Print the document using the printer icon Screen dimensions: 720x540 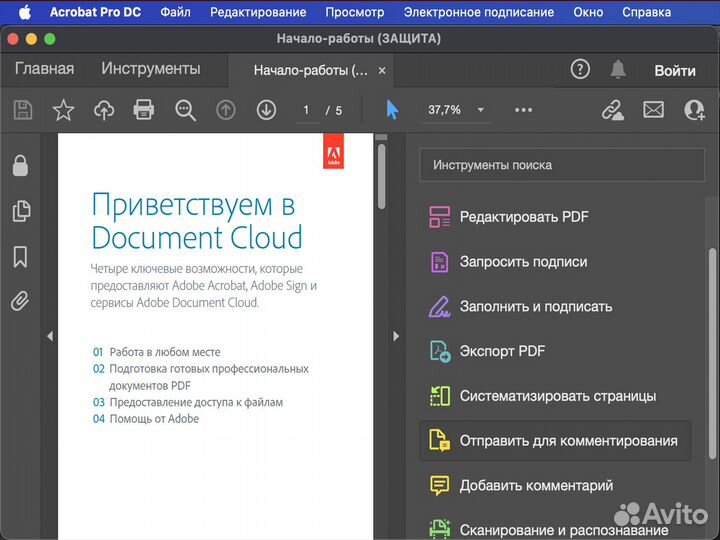point(144,110)
